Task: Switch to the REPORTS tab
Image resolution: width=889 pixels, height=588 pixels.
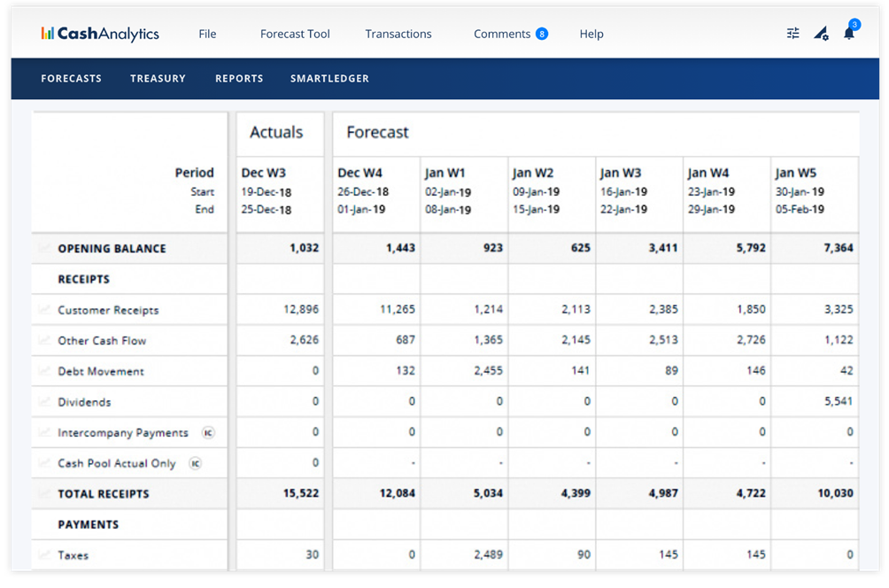Action: pos(238,78)
